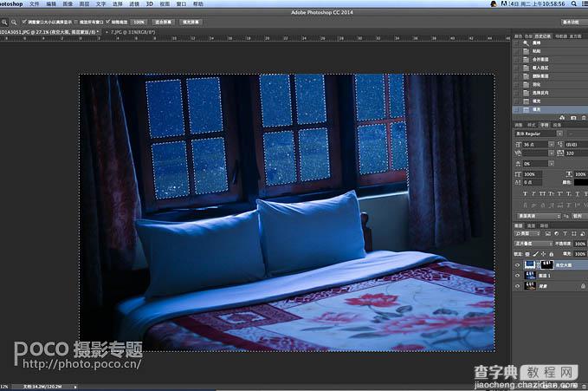Click the 填充屏幕 button

191,23
